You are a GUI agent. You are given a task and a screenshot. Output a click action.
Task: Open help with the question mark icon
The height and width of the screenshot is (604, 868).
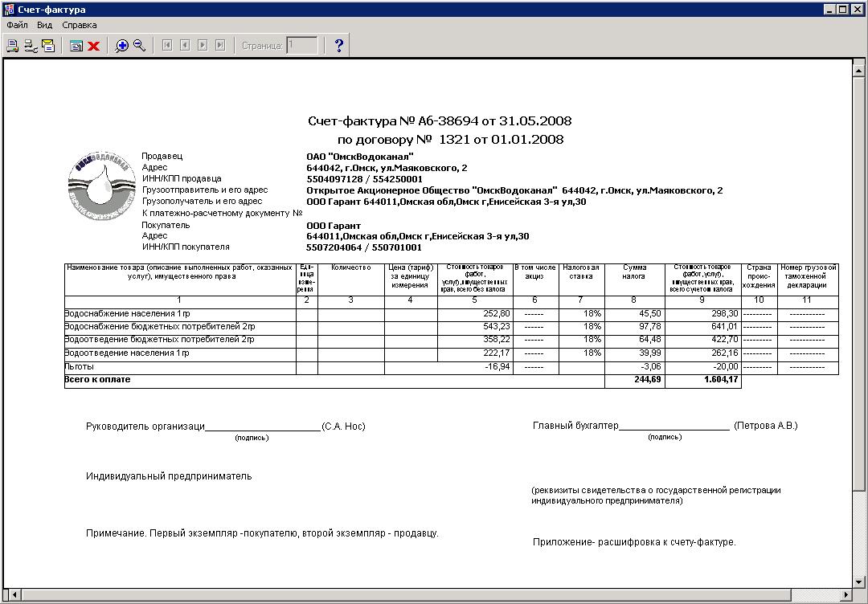pos(339,46)
